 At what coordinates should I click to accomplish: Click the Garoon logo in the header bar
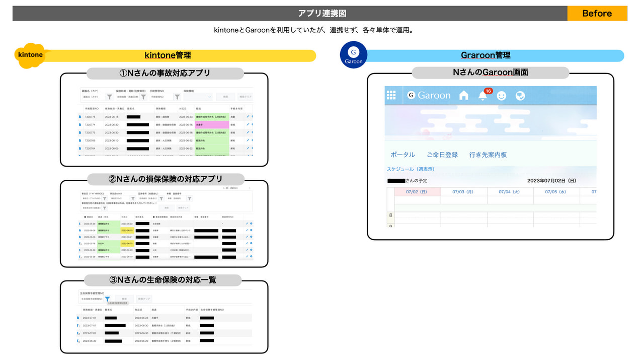tap(429, 95)
